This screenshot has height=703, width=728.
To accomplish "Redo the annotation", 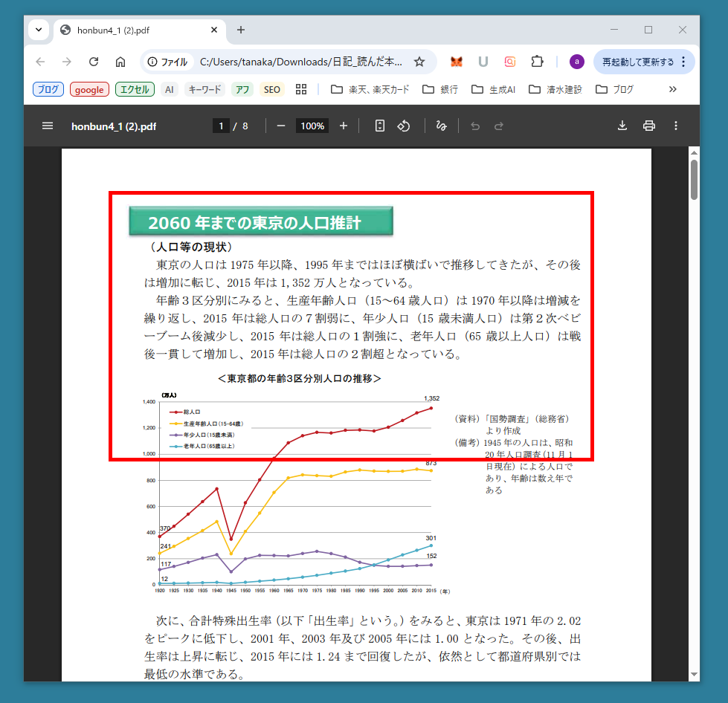I will [499, 126].
